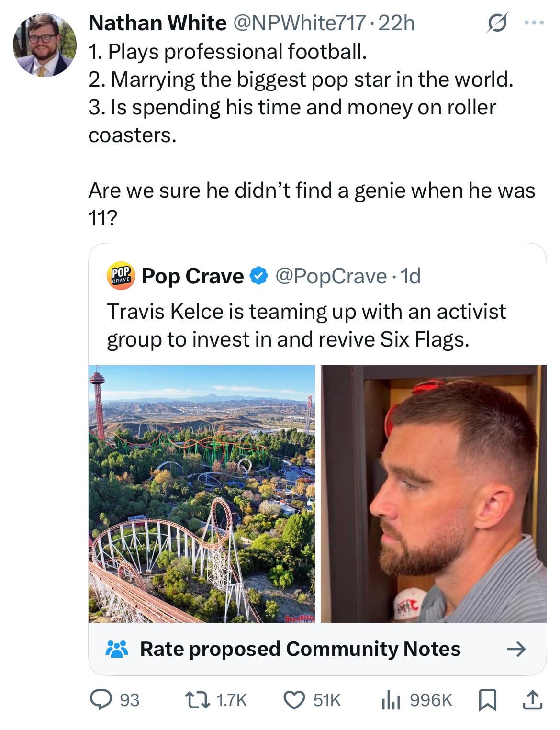Tap the Community Notes people icon
The height and width of the screenshot is (730, 560).
tap(116, 649)
